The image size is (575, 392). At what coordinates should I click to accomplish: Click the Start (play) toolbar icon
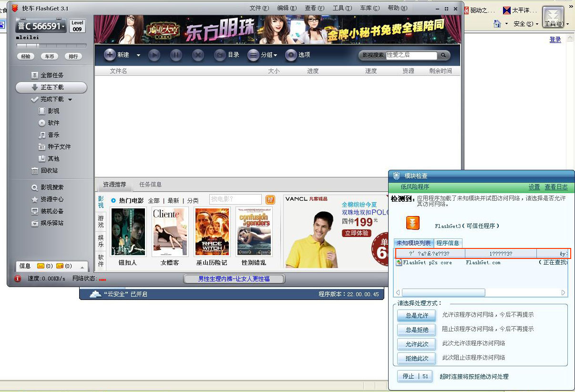click(154, 55)
